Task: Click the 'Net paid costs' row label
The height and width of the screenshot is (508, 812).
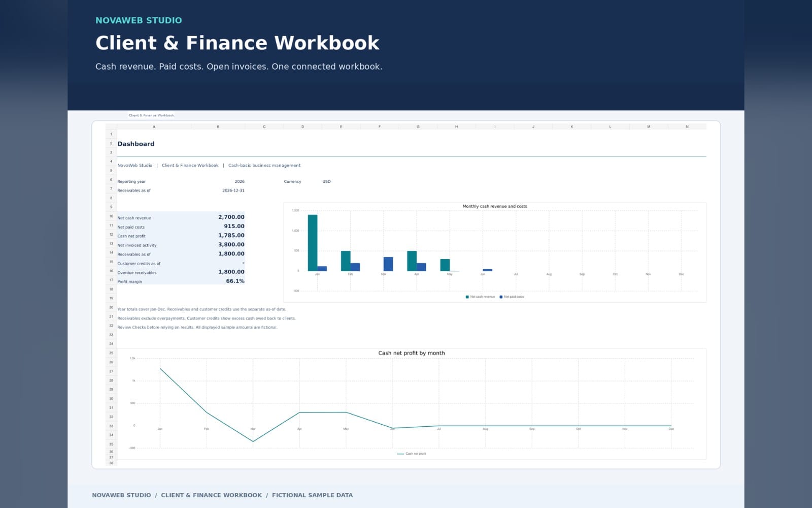Action: coord(131,227)
